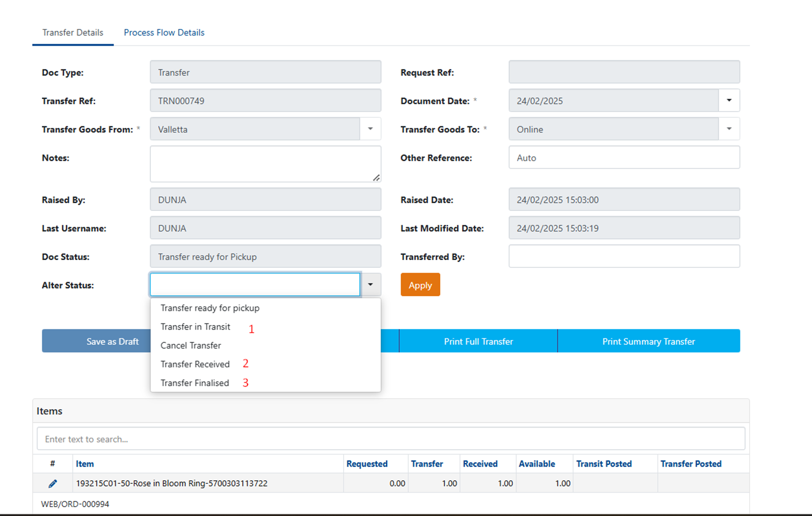This screenshot has height=516, width=812.
Task: Switch to the Transfer Details tab
Action: tap(73, 33)
